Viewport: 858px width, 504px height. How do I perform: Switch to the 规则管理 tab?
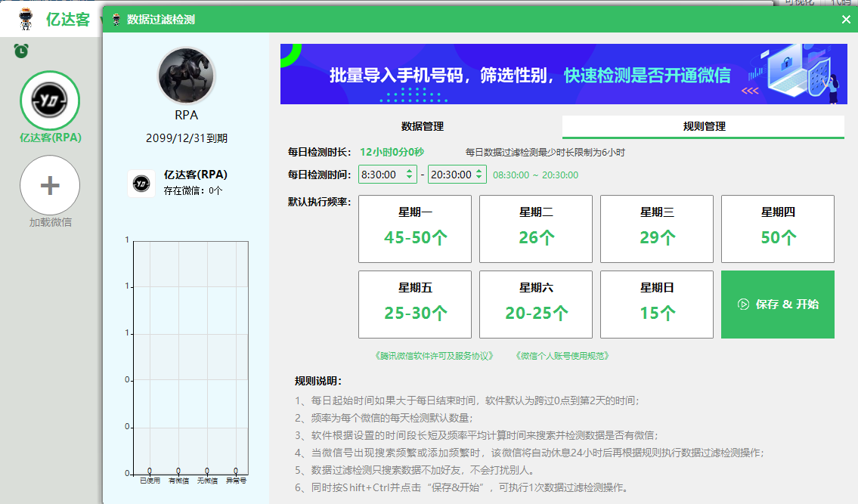704,126
